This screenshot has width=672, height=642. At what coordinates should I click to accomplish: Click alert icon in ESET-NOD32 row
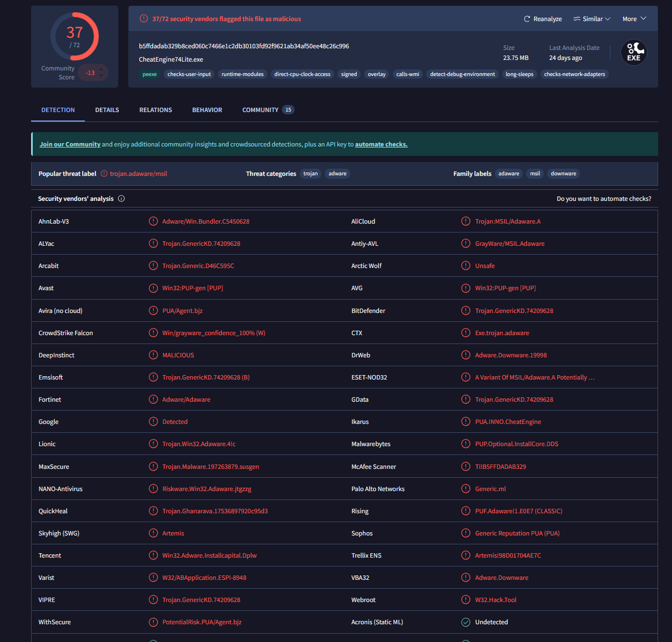(466, 377)
